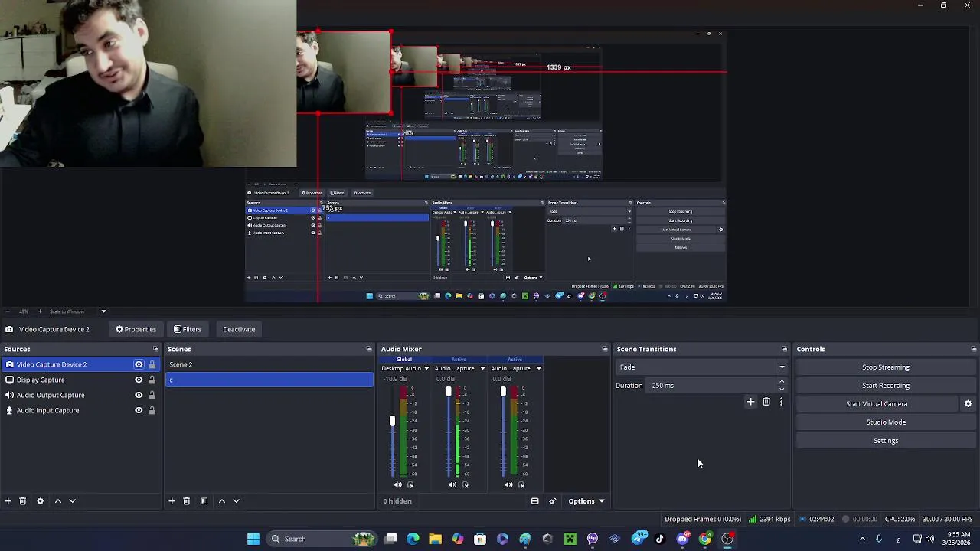This screenshot has width=980, height=551.
Task: Select Audio Output Capture source row
Action: click(x=80, y=395)
